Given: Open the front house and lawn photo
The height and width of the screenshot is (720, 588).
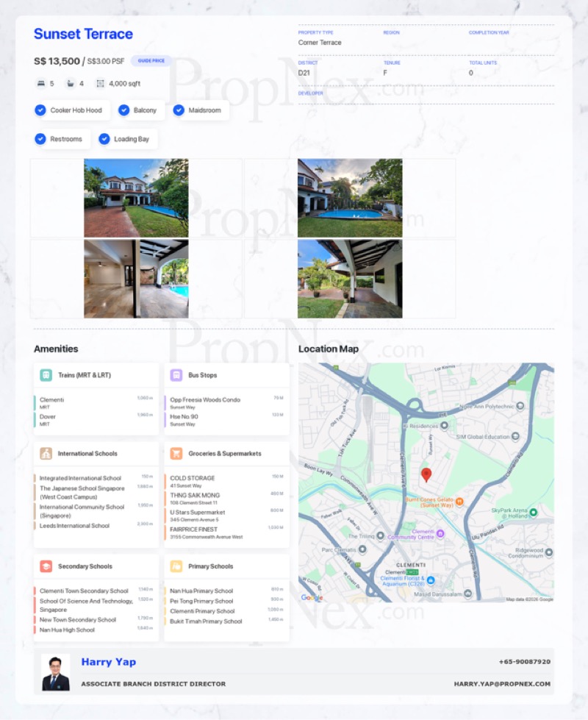Looking at the screenshot, I should click(136, 197).
